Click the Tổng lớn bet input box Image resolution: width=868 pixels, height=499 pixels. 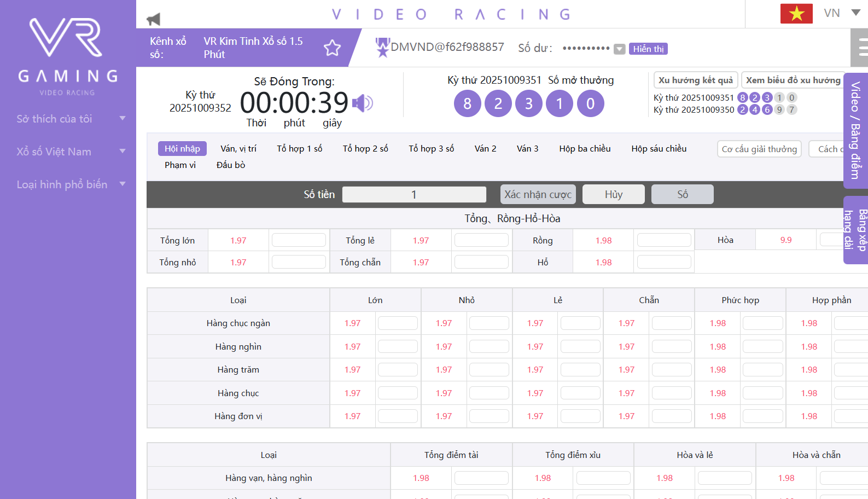(299, 240)
